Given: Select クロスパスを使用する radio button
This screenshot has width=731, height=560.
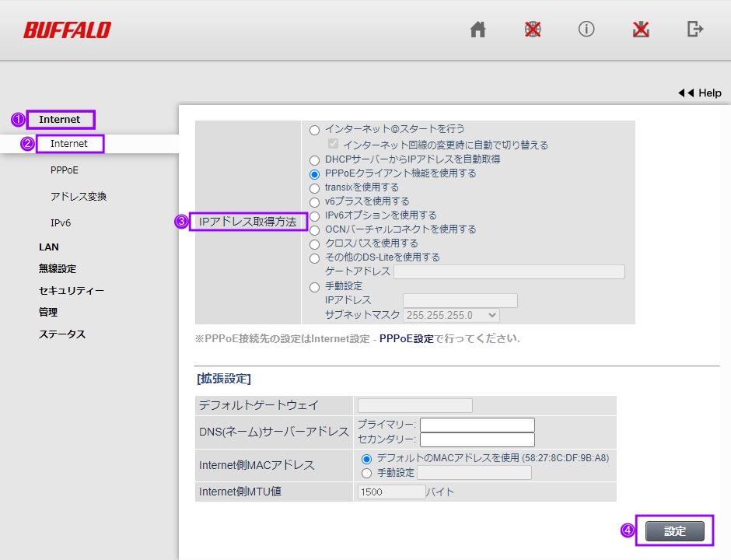Looking at the screenshot, I should tap(315, 244).
